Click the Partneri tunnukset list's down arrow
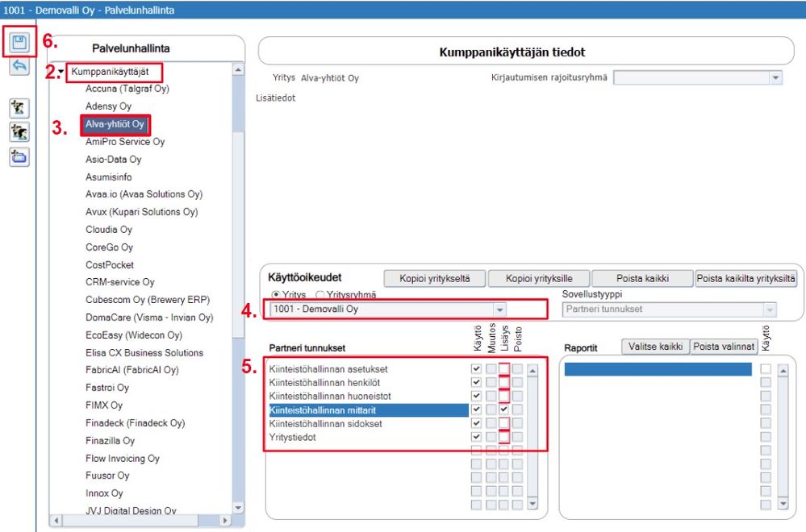Screen dimensions: 806x532 click(532, 503)
